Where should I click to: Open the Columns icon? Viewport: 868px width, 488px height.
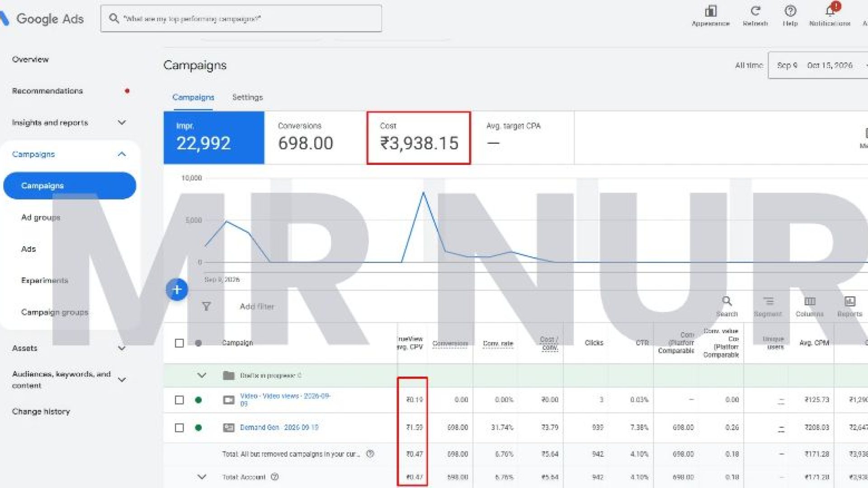[810, 301]
